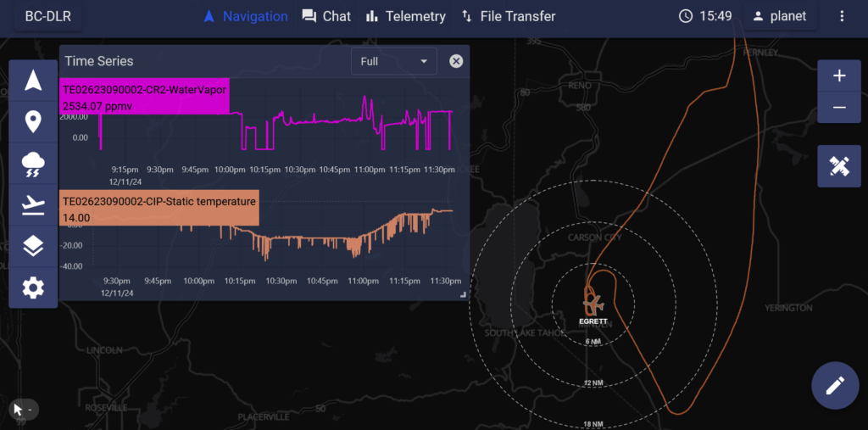
Task: Expand the Full time range dropdown
Action: click(394, 61)
